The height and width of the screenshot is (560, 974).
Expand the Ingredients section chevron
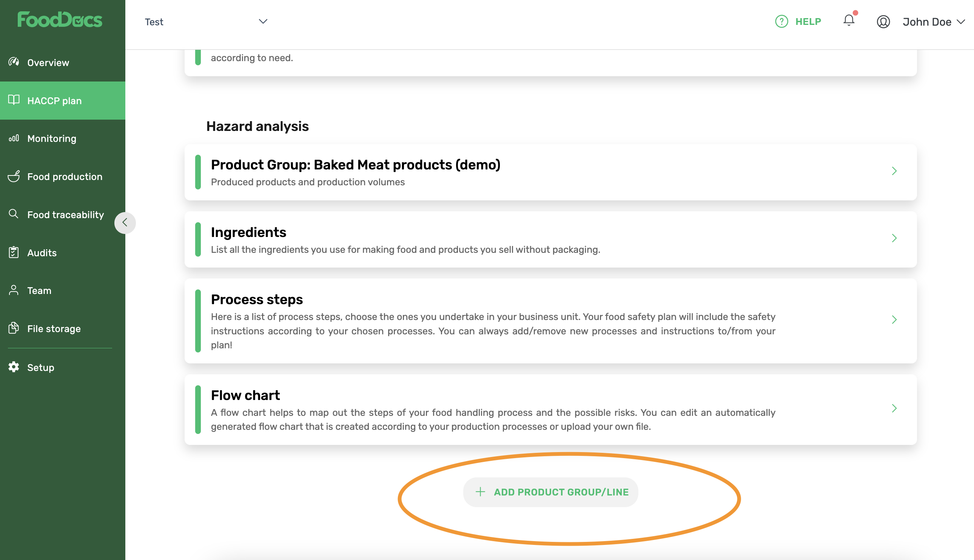(x=894, y=238)
